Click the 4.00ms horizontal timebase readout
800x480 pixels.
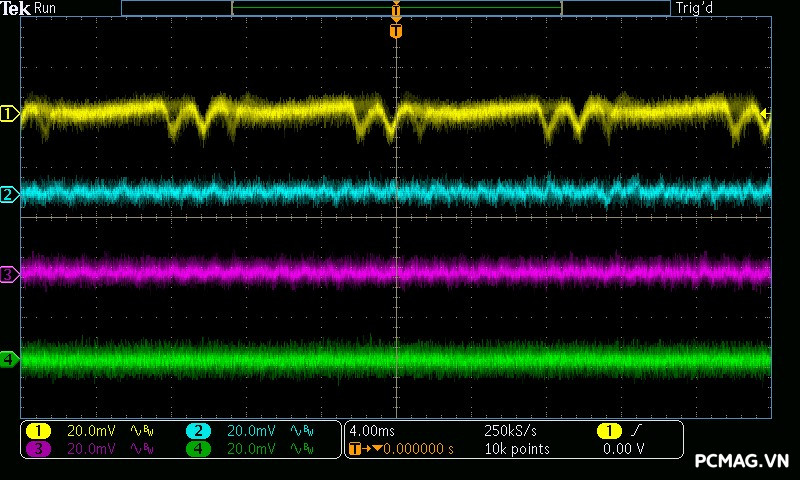(371, 431)
